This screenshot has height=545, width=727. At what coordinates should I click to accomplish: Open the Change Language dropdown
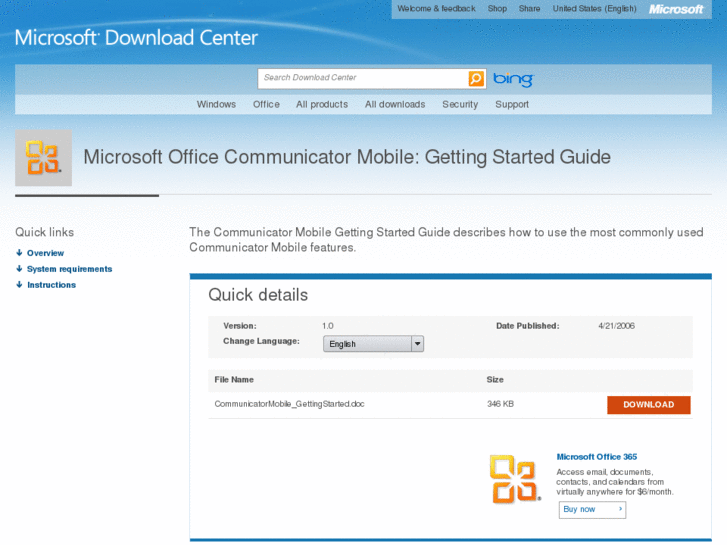(x=373, y=344)
